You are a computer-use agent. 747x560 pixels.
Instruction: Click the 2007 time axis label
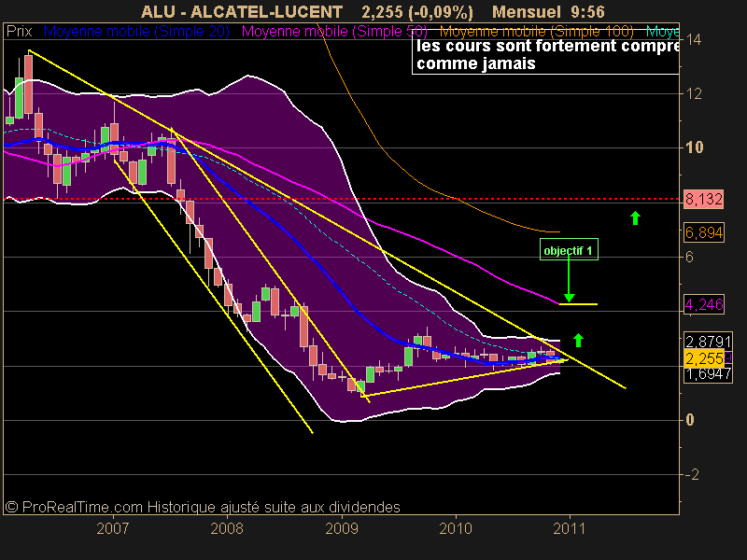pos(113,528)
